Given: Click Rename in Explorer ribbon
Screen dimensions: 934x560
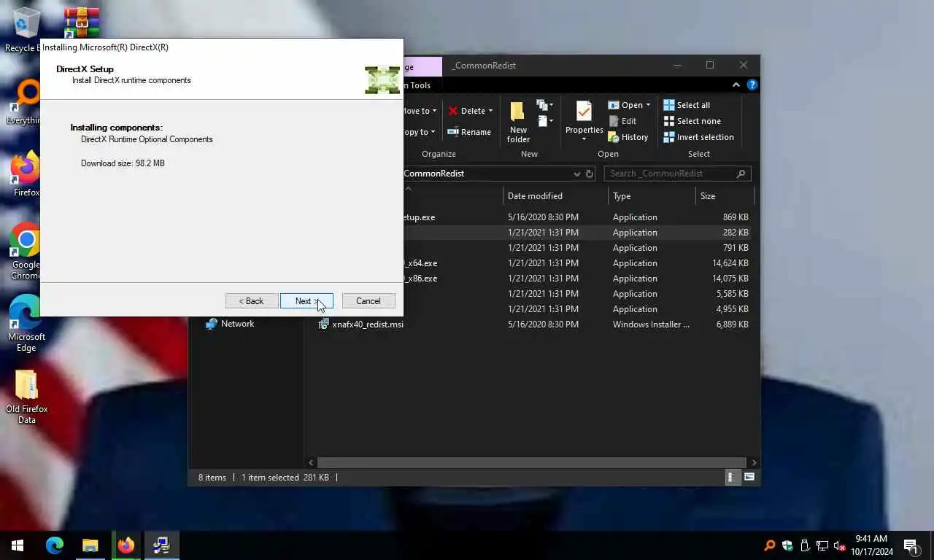Looking at the screenshot, I should pos(468,132).
